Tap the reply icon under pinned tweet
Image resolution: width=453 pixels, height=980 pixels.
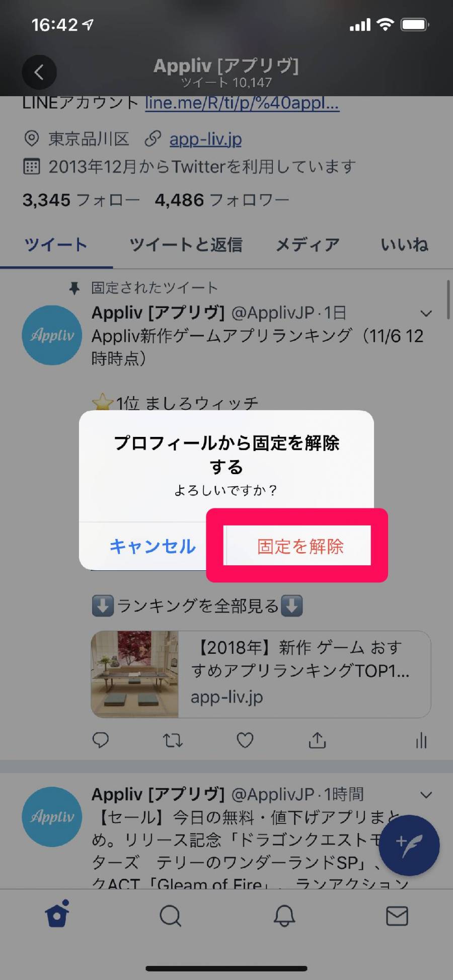click(101, 740)
